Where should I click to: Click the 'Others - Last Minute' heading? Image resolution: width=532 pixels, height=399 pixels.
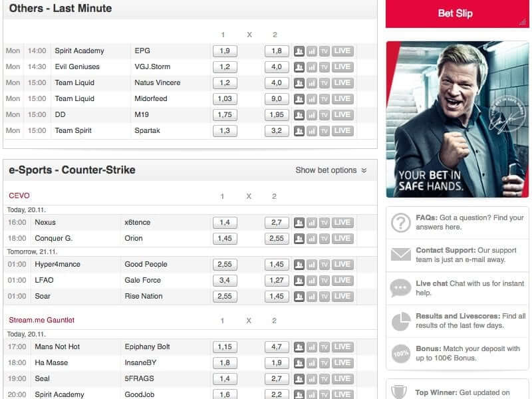(61, 9)
